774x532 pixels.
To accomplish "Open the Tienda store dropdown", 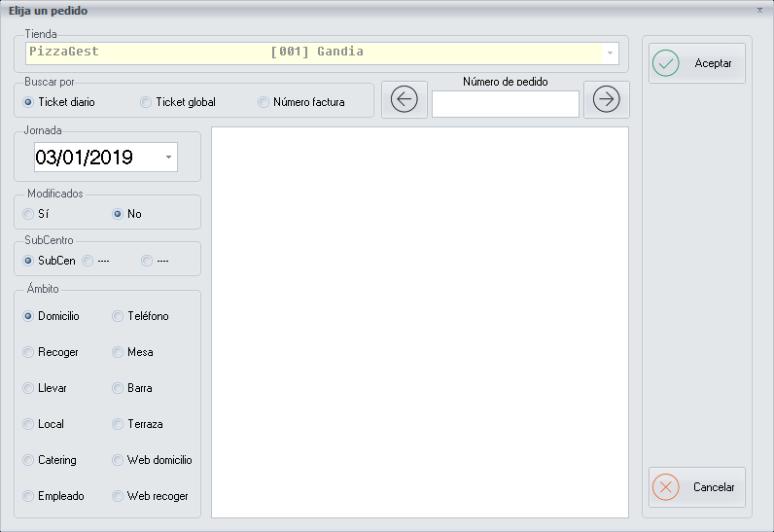I will (610, 53).
